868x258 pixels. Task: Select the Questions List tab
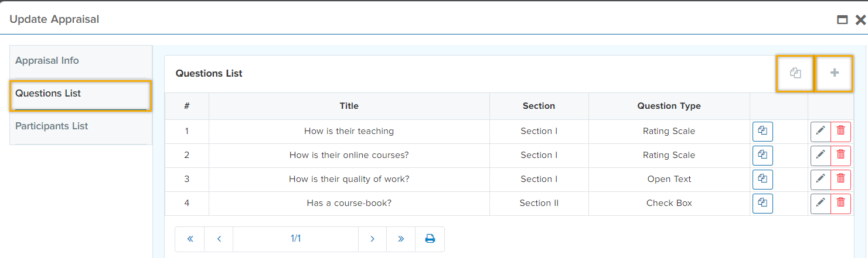[x=48, y=94]
